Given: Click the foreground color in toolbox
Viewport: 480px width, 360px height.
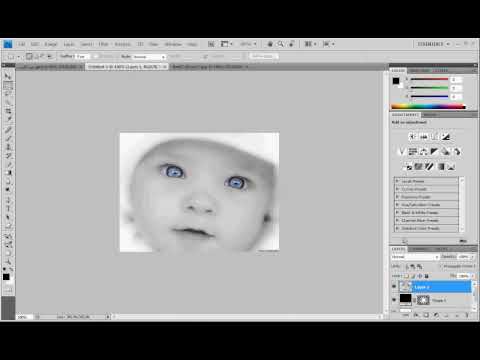Looking at the screenshot, I should coord(6,277).
